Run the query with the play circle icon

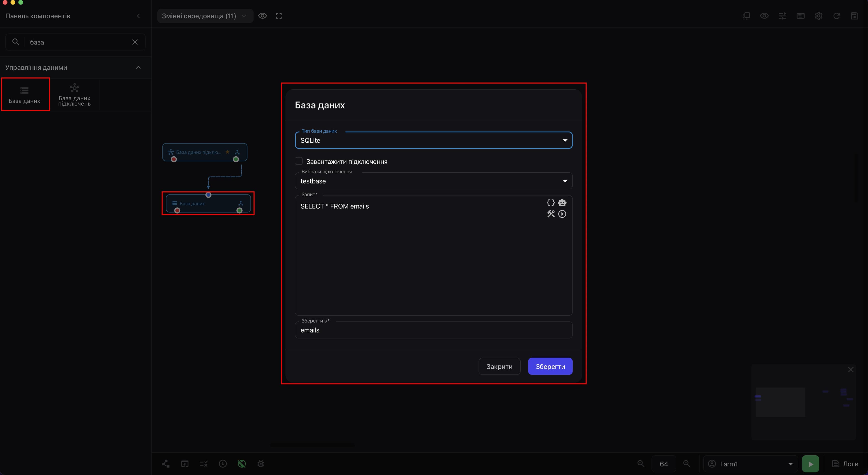(562, 214)
